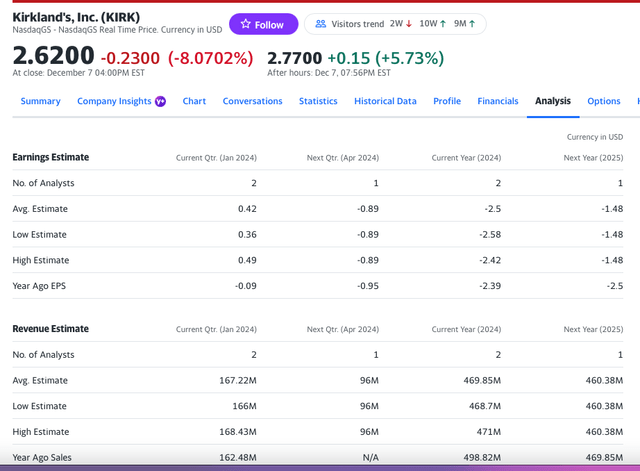
Task: Click the +0.15 (+5.73%) after hours change
Action: [x=386, y=58]
